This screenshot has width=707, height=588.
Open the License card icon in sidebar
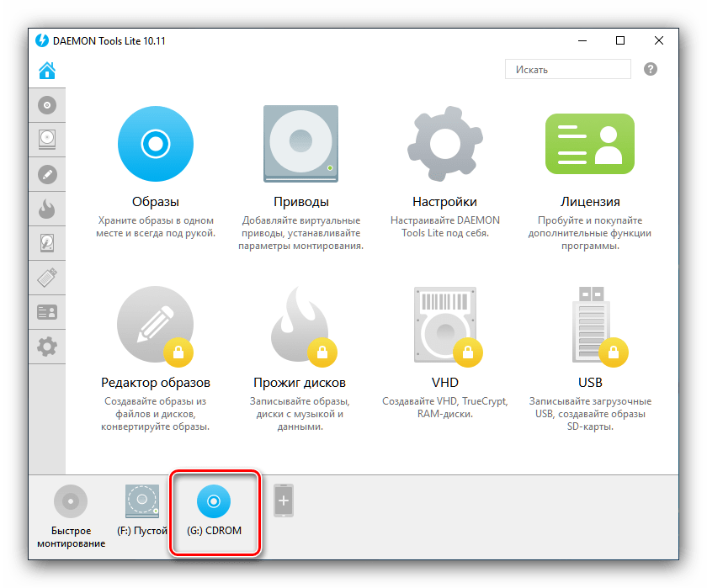47,312
